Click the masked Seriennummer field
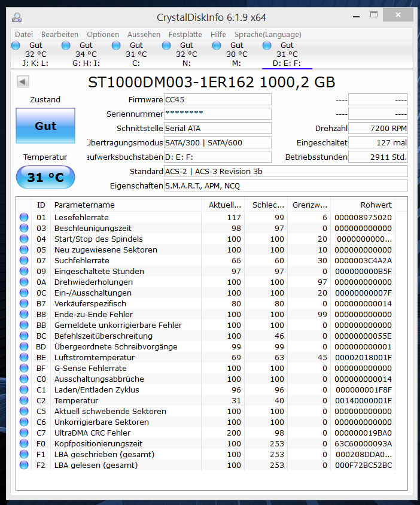The image size is (420, 505). pos(218,114)
